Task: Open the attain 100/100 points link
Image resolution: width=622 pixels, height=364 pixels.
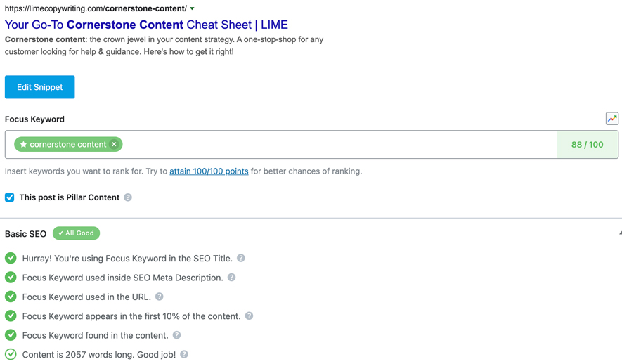Action: [x=209, y=171]
